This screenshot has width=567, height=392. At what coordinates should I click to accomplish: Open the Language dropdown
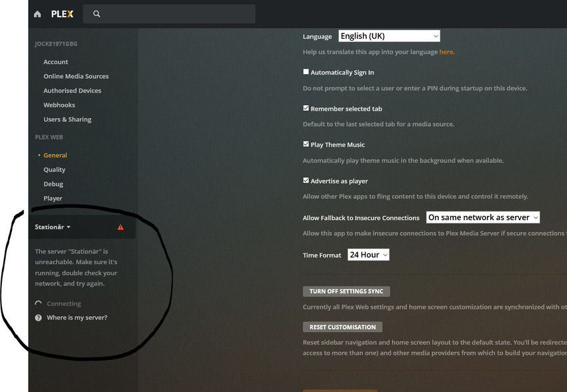[389, 36]
